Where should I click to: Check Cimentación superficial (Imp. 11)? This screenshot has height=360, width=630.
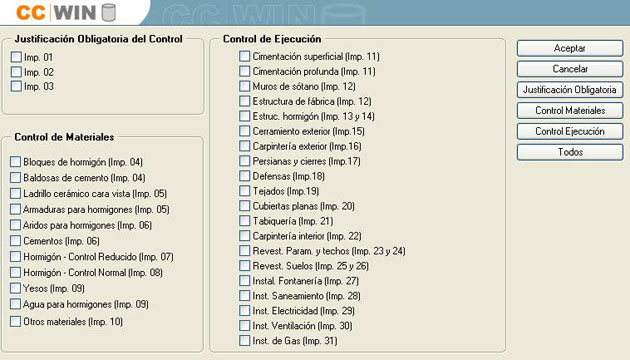coord(244,56)
